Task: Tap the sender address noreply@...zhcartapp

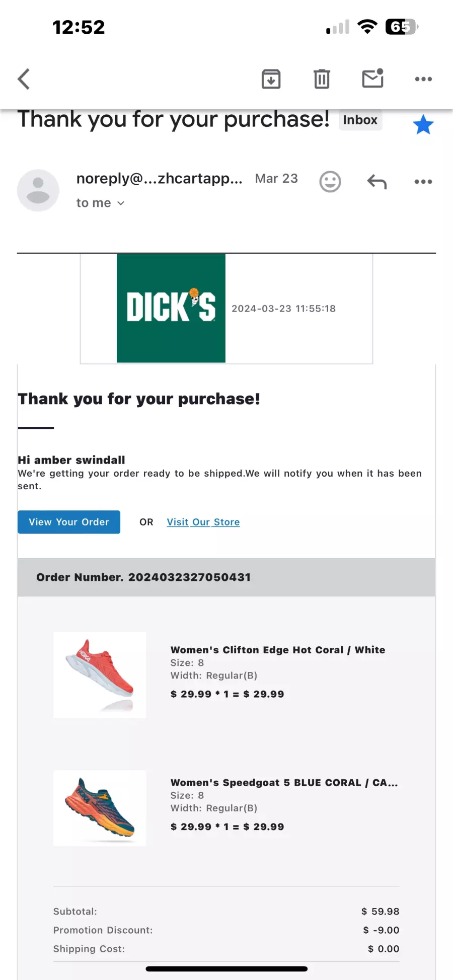Action: point(160,179)
